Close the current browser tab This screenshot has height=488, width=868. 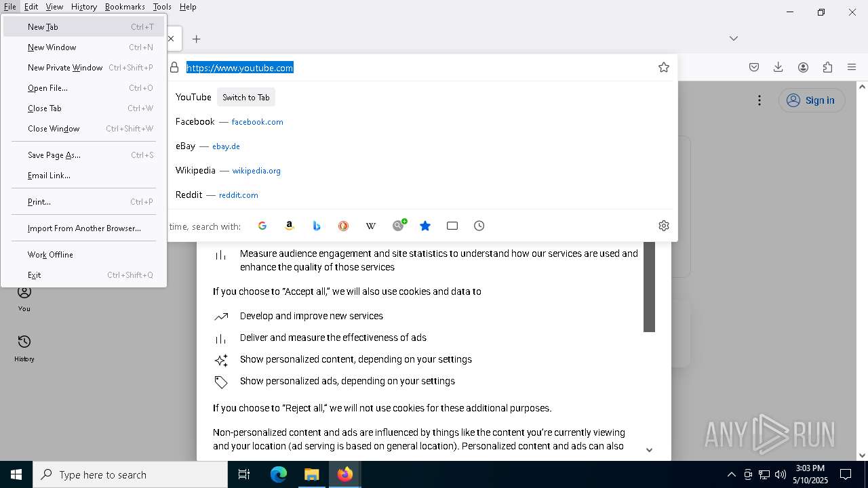[171, 39]
